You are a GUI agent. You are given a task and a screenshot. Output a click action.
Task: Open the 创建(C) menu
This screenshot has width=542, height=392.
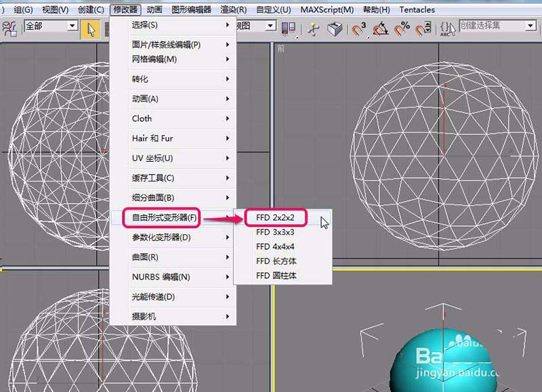click(x=91, y=9)
